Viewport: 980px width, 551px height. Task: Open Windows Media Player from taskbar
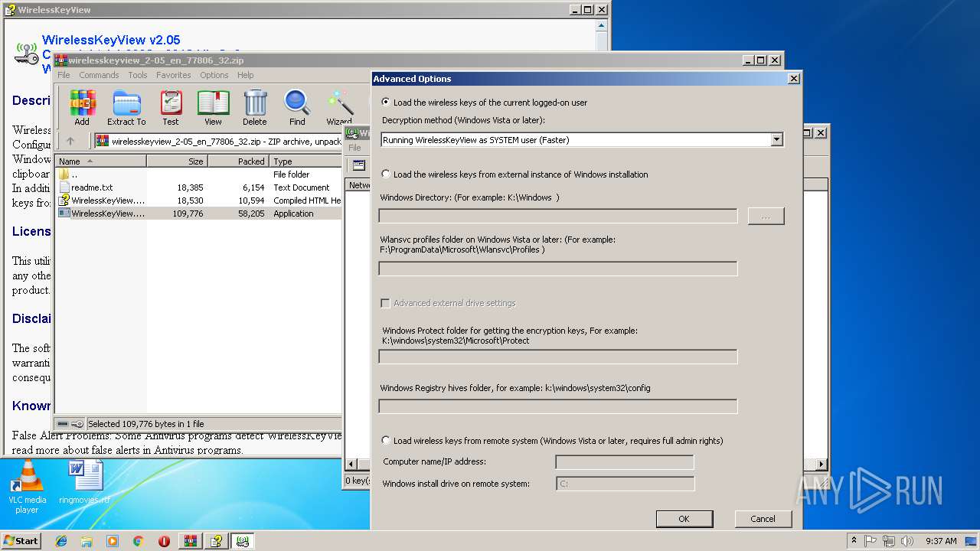(x=113, y=541)
